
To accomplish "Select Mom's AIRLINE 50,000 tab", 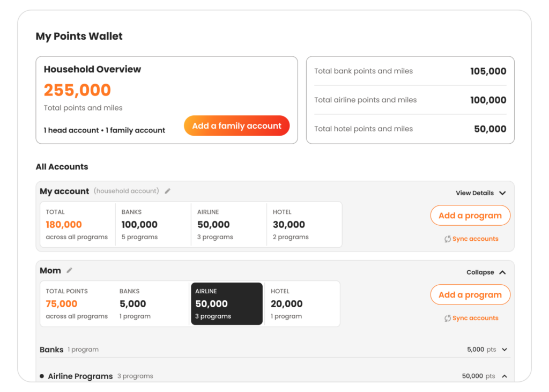I will click(227, 304).
